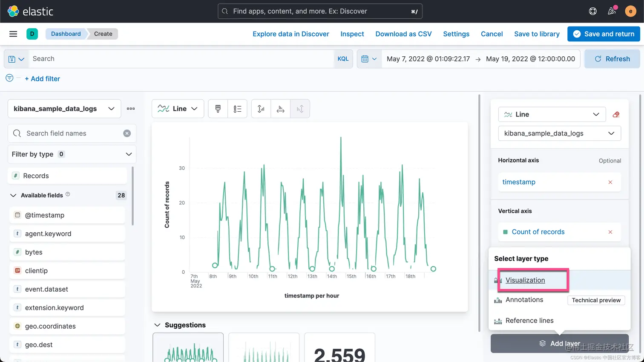Open the visual options brush icon

click(218, 109)
